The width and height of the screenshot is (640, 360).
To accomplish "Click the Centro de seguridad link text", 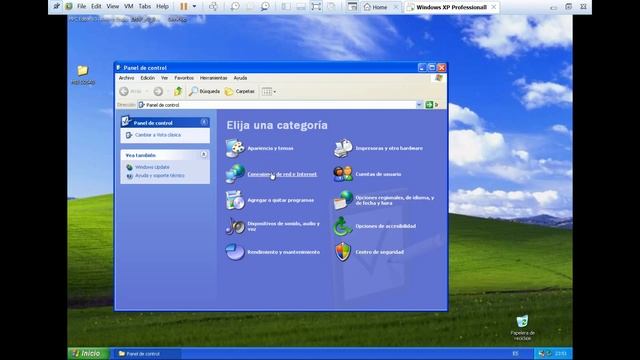I will 380,252.
